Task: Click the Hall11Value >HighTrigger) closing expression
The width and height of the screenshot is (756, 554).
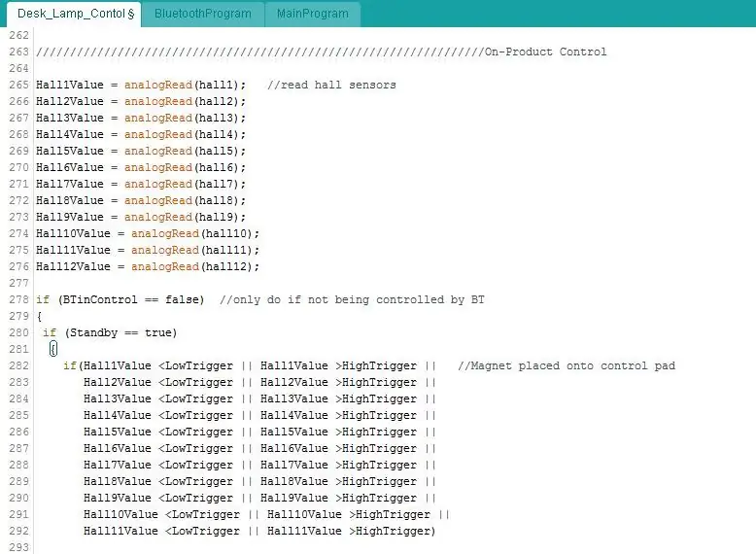Action: 352,531
